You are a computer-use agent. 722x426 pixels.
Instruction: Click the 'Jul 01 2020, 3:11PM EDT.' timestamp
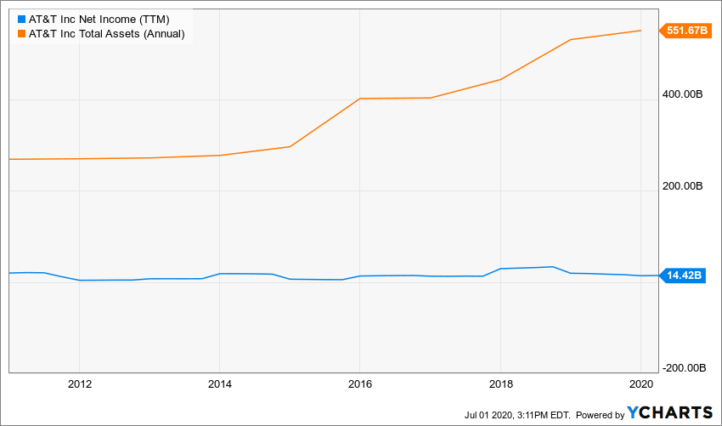point(517,415)
